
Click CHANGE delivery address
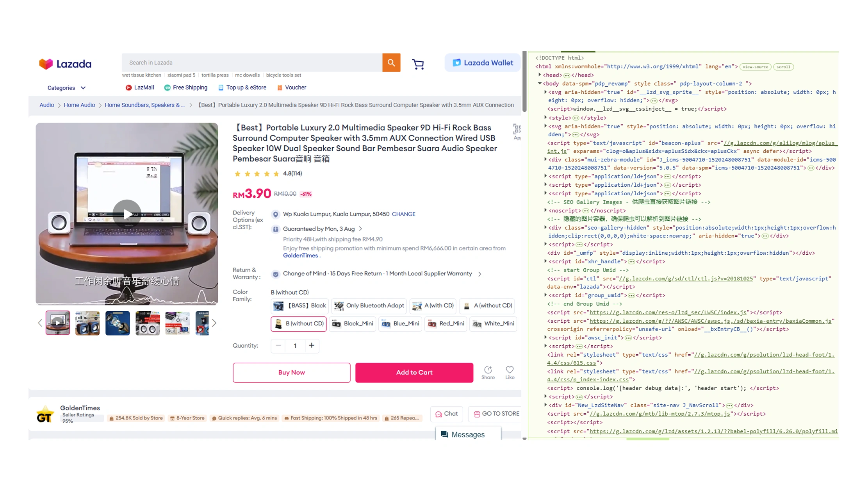click(403, 214)
